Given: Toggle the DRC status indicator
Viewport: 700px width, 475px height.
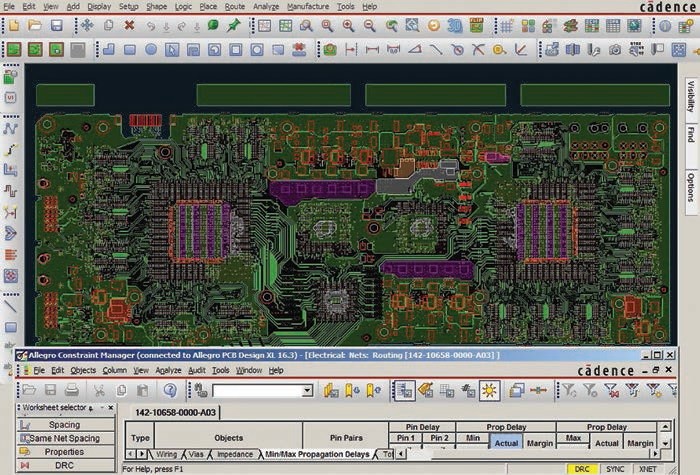Looking at the screenshot, I should (582, 468).
